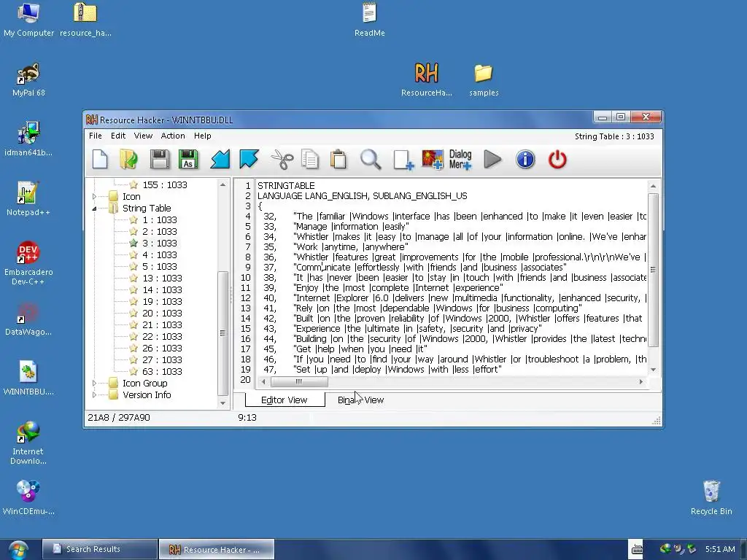
Task: Select string table 63 : 1033
Action: click(162, 371)
